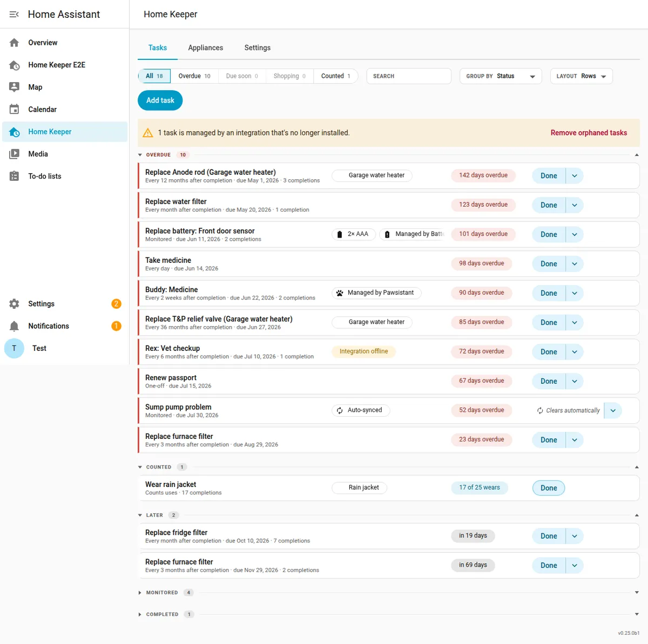Mark Renew passport as Done

pyautogui.click(x=549, y=381)
